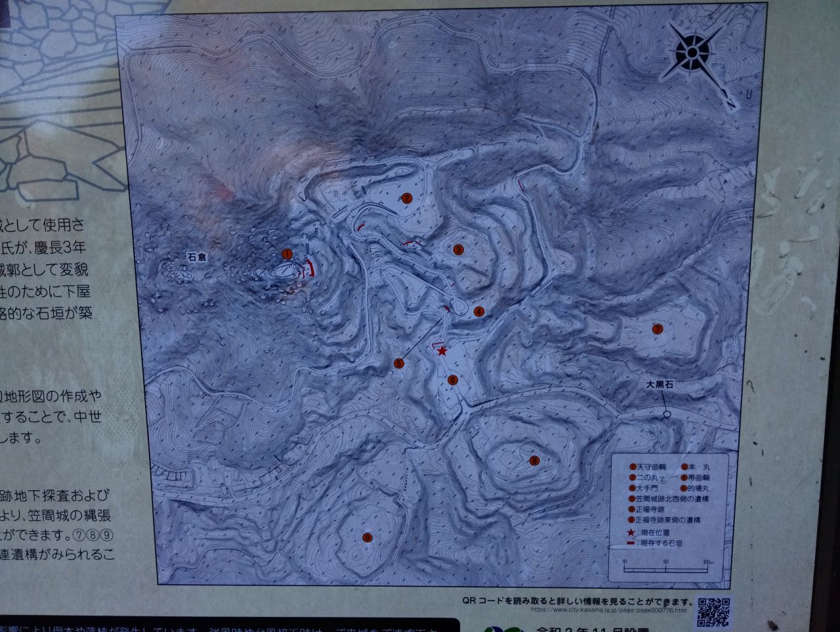Image resolution: width=840 pixels, height=632 pixels.
Task: Click the 現存する石垣 legend entry
Action: tap(660, 543)
